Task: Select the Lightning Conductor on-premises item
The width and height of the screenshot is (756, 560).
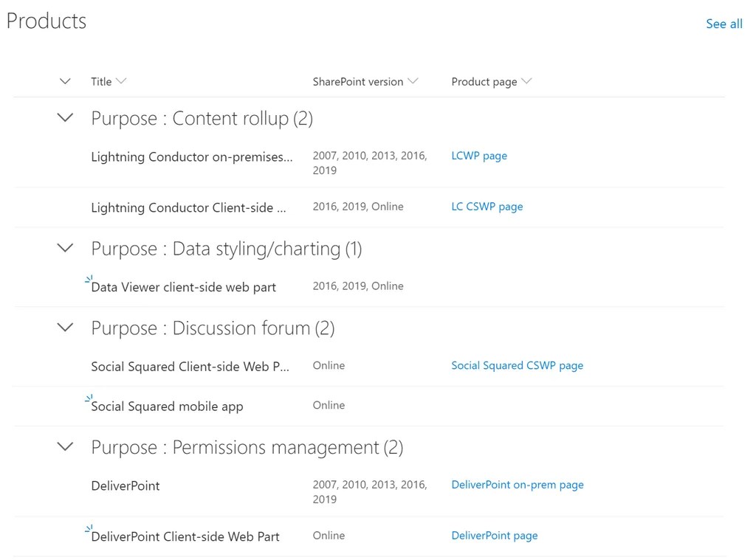Action: click(191, 156)
